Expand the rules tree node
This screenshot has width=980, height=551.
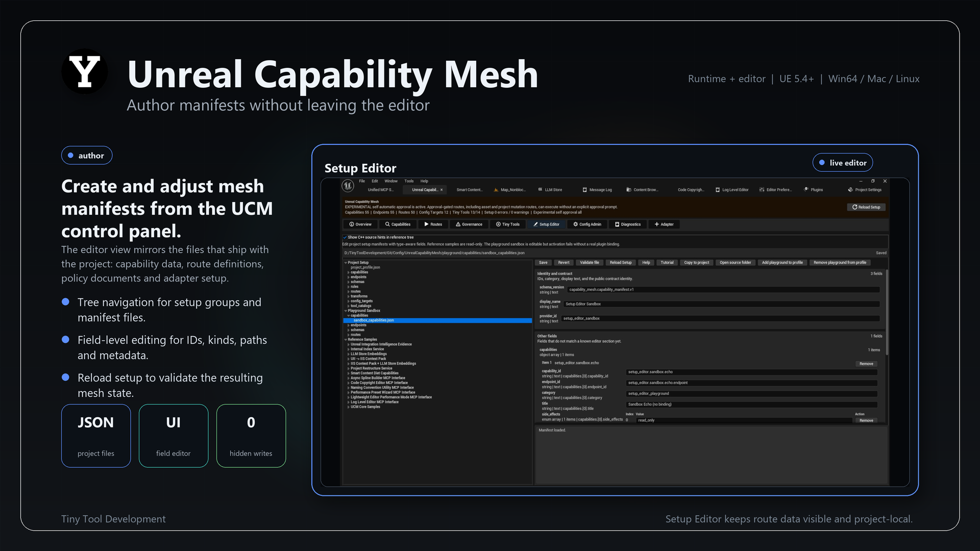(x=349, y=287)
